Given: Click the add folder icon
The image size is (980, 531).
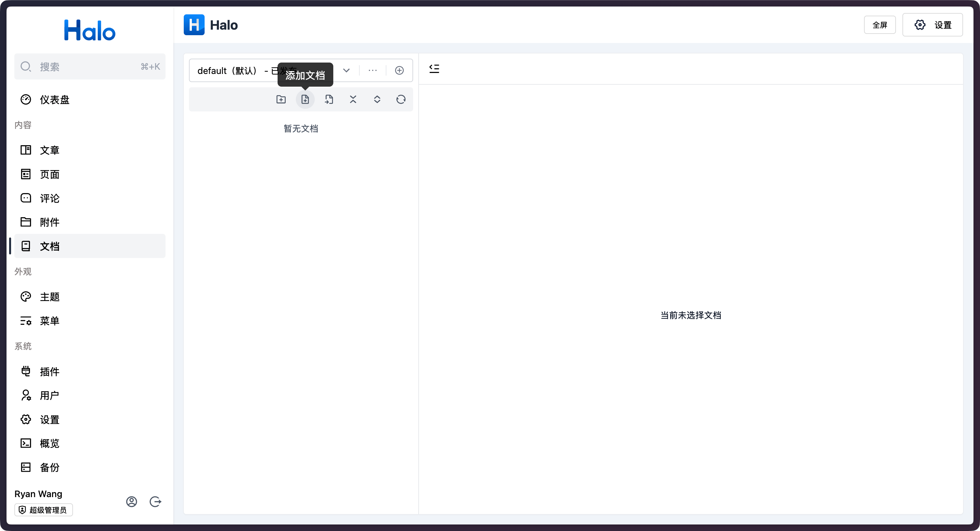Looking at the screenshot, I should 281,99.
